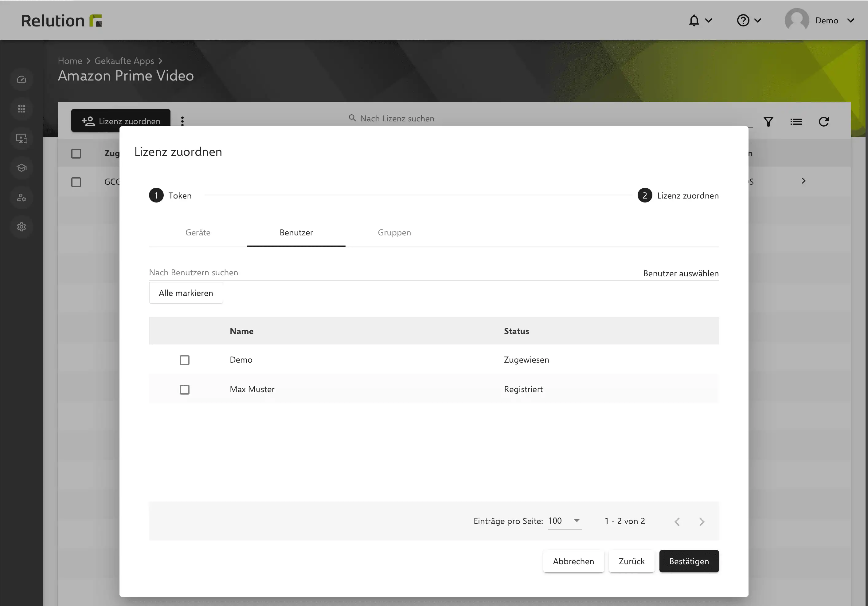Viewport: 868px width, 606px height.
Task: Open the notifications bell menu
Action: (x=694, y=20)
